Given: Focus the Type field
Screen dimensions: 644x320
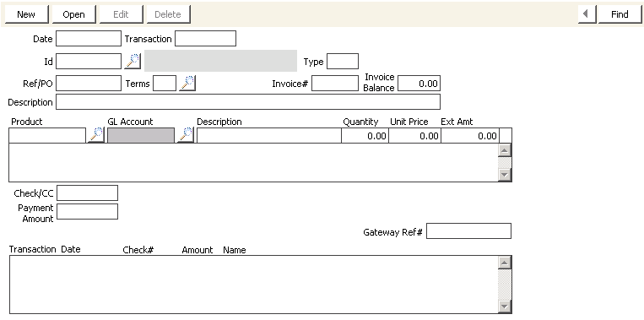Looking at the screenshot, I should click(x=343, y=61).
